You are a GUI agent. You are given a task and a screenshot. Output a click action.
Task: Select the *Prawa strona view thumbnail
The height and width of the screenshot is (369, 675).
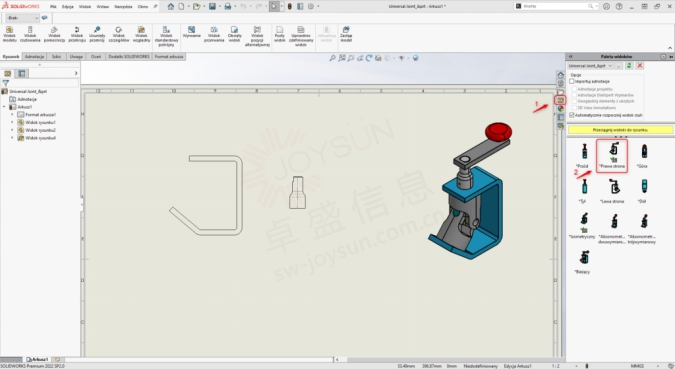click(x=612, y=156)
